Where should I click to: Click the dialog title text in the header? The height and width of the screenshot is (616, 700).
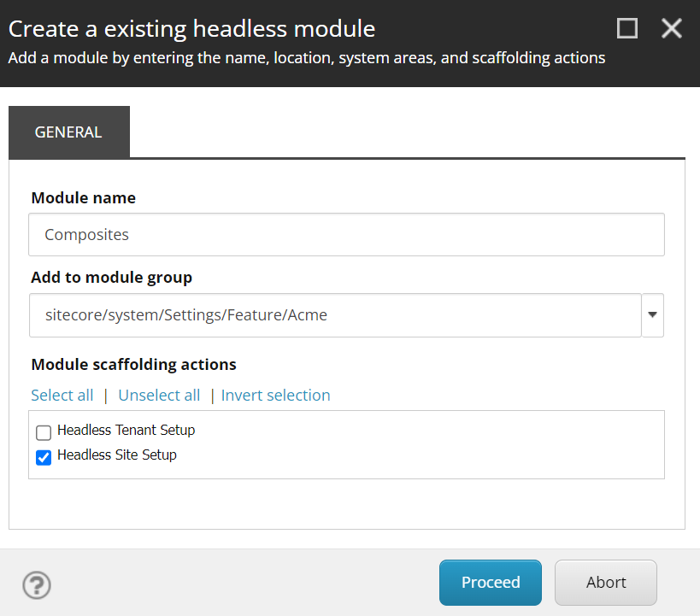(191, 29)
